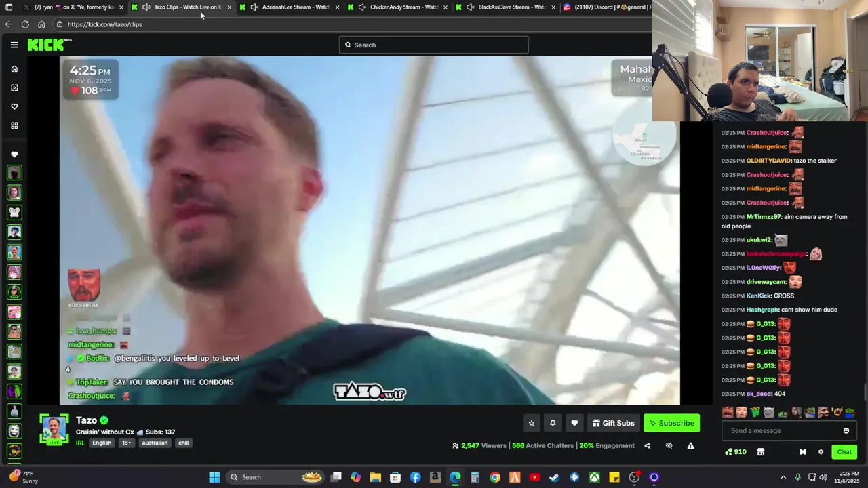Open categories grid icon in sidebar

pyautogui.click(x=14, y=125)
